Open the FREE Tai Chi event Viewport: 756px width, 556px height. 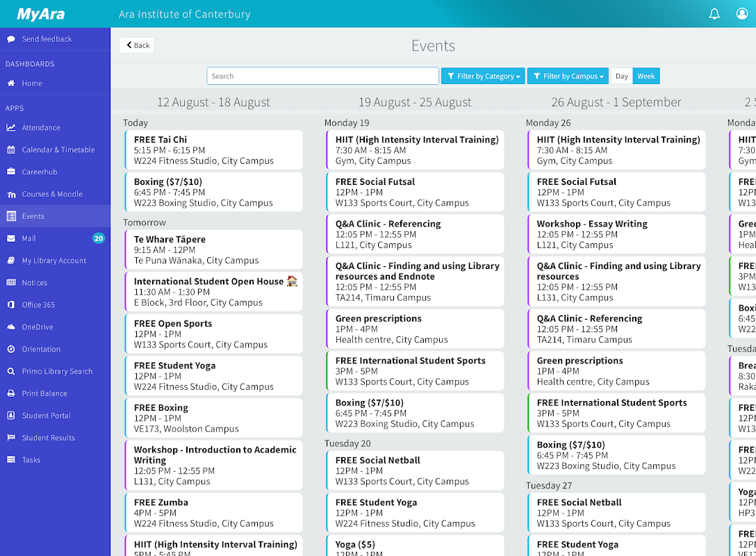(x=213, y=150)
